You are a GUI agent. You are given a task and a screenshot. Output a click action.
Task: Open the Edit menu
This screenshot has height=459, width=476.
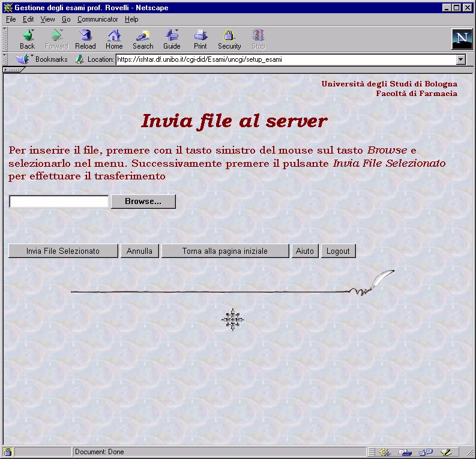(x=28, y=19)
